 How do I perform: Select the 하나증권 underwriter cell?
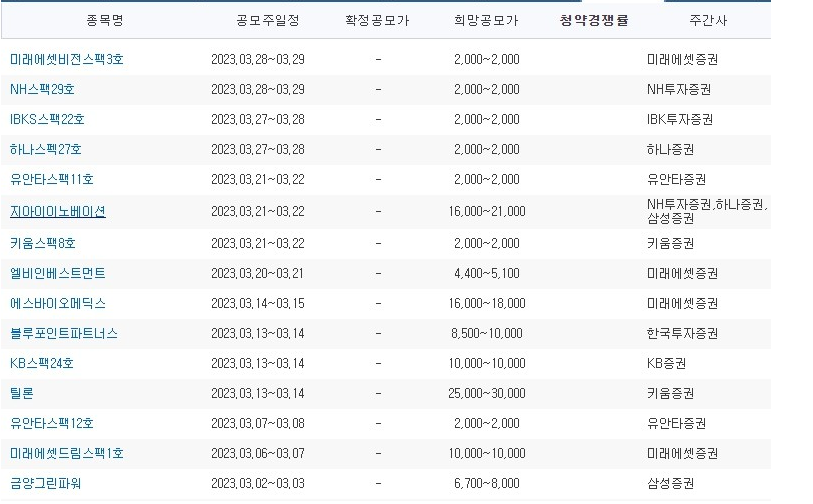(670, 150)
